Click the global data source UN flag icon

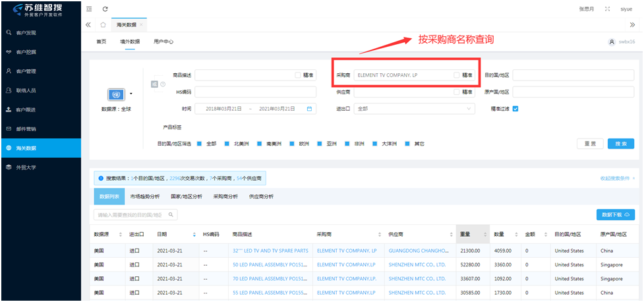[116, 94]
